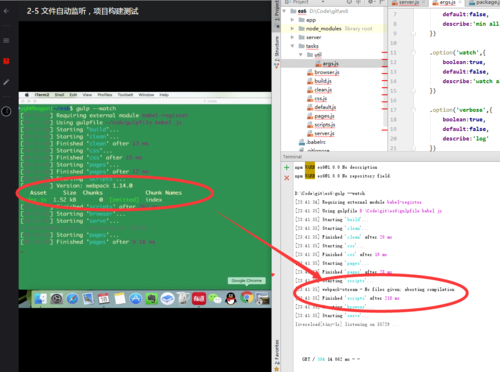
Task: Select scripts.js in the project tree
Action: 325,125
